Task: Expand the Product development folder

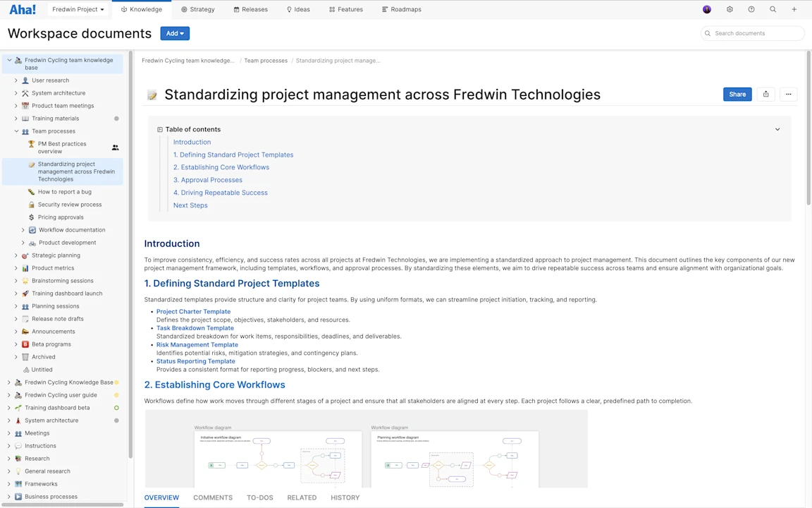Action: coord(23,243)
